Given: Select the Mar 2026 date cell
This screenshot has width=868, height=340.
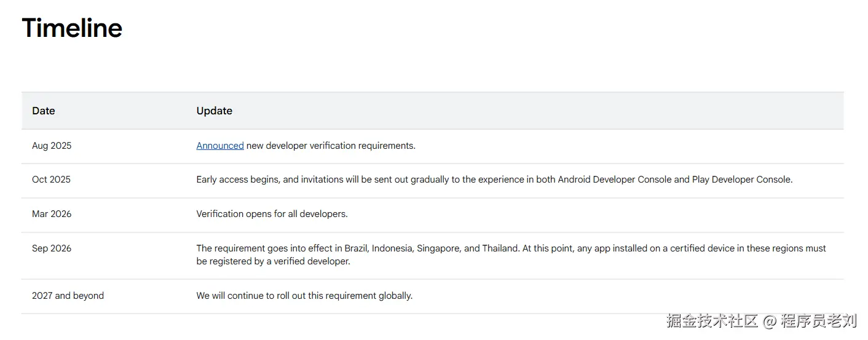Looking at the screenshot, I should click(52, 214).
